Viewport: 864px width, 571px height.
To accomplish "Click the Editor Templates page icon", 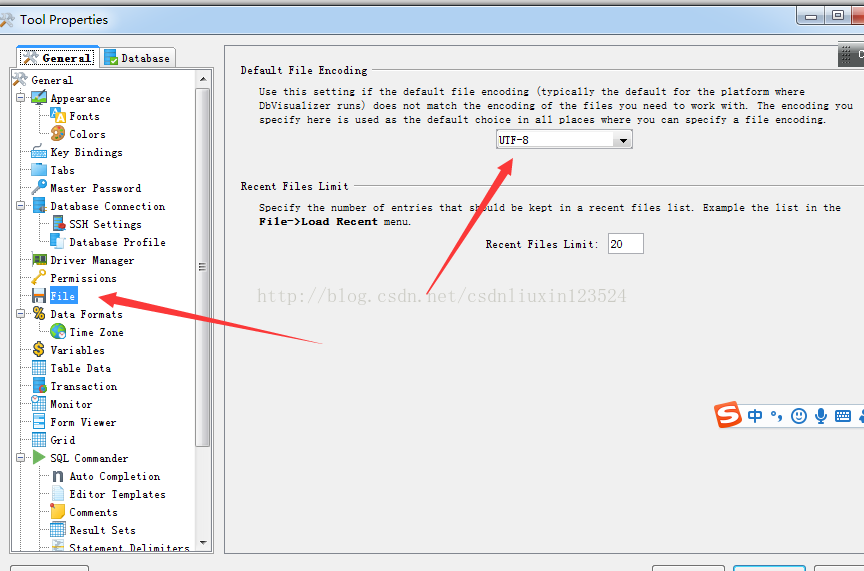I will [58, 494].
